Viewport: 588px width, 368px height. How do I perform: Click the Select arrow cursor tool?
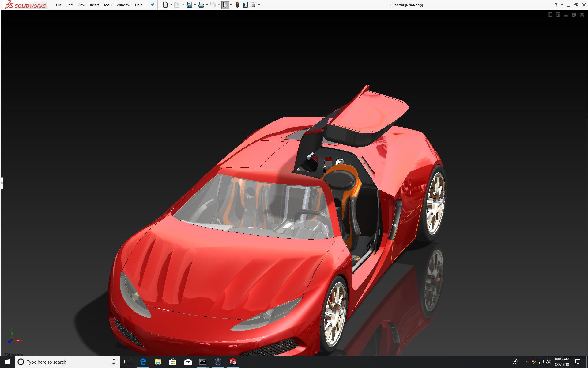225,5
